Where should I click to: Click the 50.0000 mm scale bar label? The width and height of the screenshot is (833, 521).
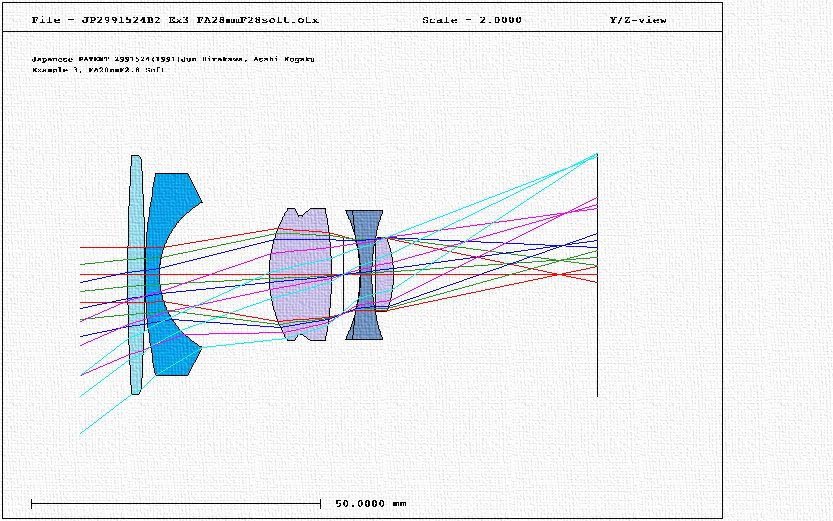(x=371, y=503)
